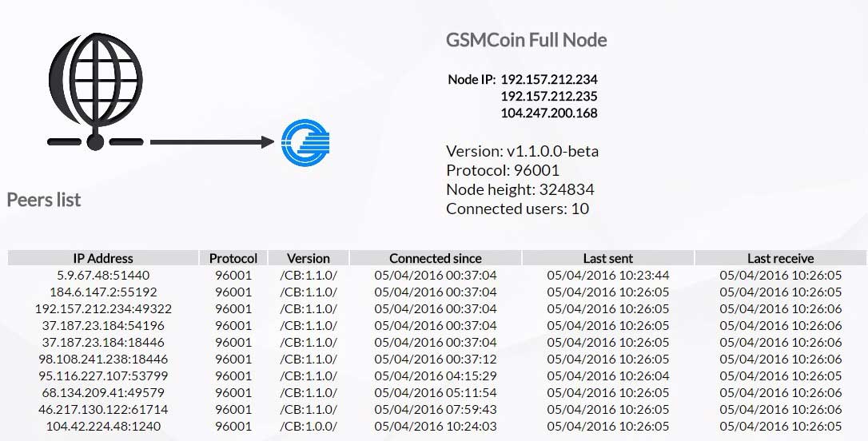Click the GSMCoin Full Node heading
The image size is (868, 441).
click(527, 40)
